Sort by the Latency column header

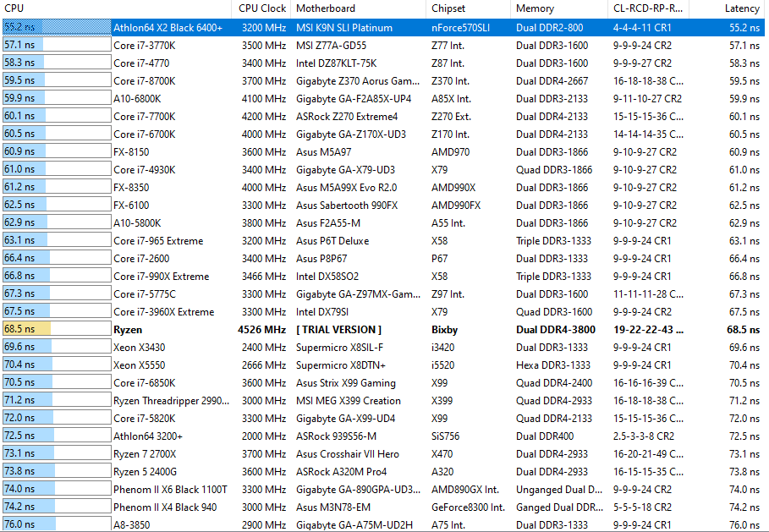click(728, 8)
